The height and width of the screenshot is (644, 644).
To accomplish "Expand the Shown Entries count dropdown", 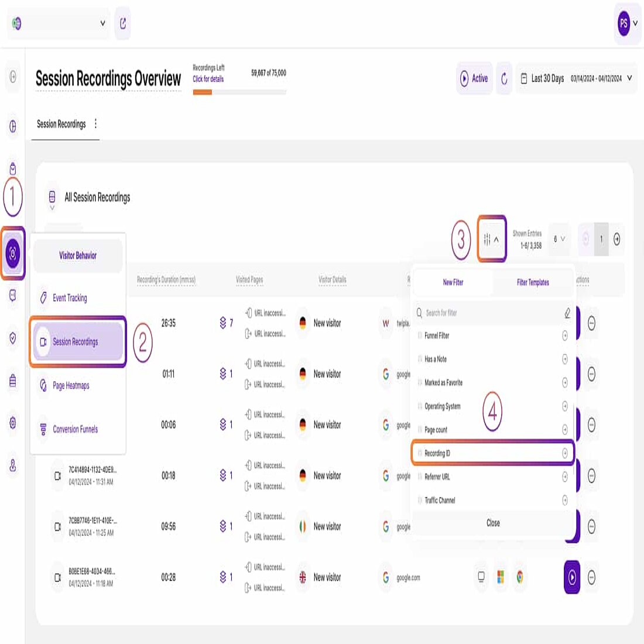I will [x=557, y=239].
